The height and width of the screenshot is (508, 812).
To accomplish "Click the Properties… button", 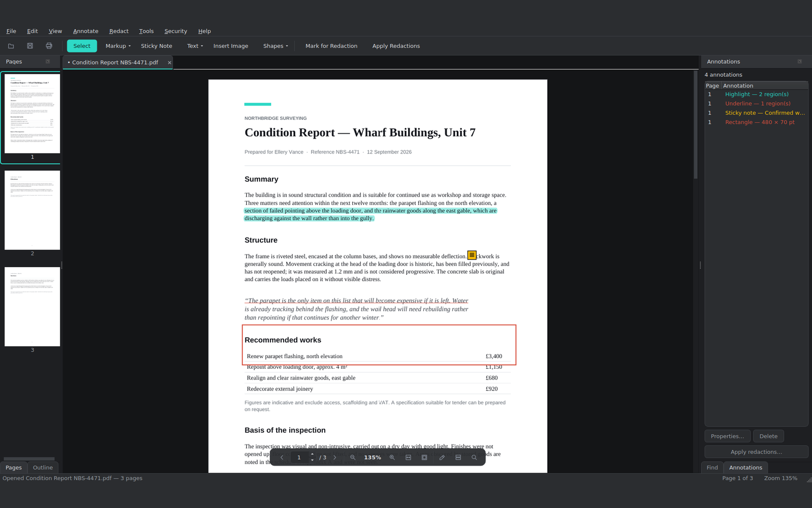I will click(727, 436).
